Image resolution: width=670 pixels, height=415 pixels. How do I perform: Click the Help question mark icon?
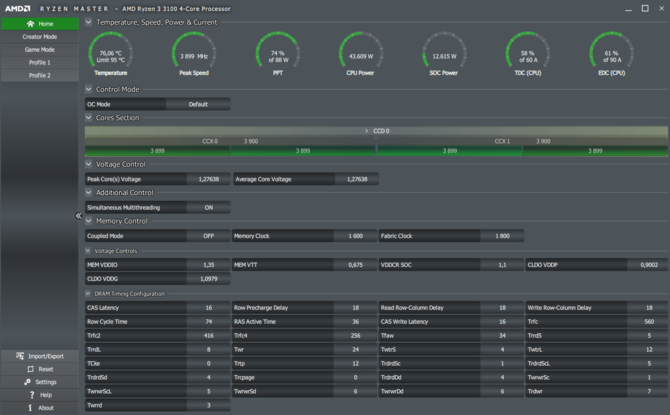tap(30, 395)
